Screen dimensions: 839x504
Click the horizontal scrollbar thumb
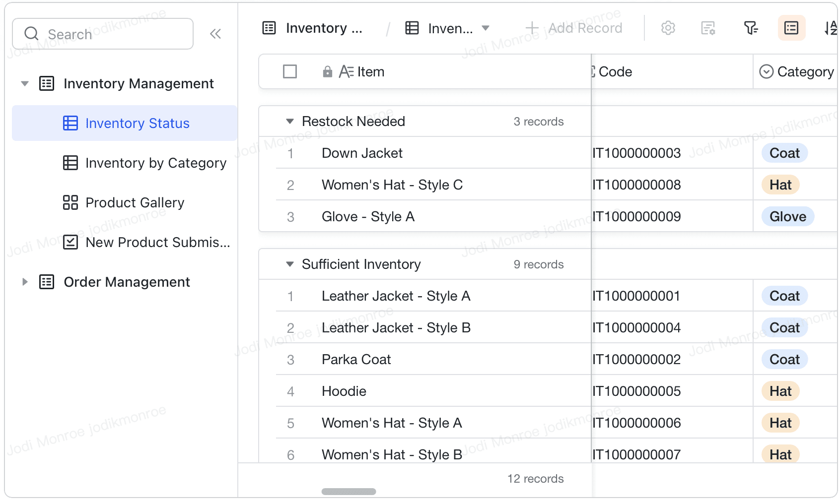(x=349, y=492)
